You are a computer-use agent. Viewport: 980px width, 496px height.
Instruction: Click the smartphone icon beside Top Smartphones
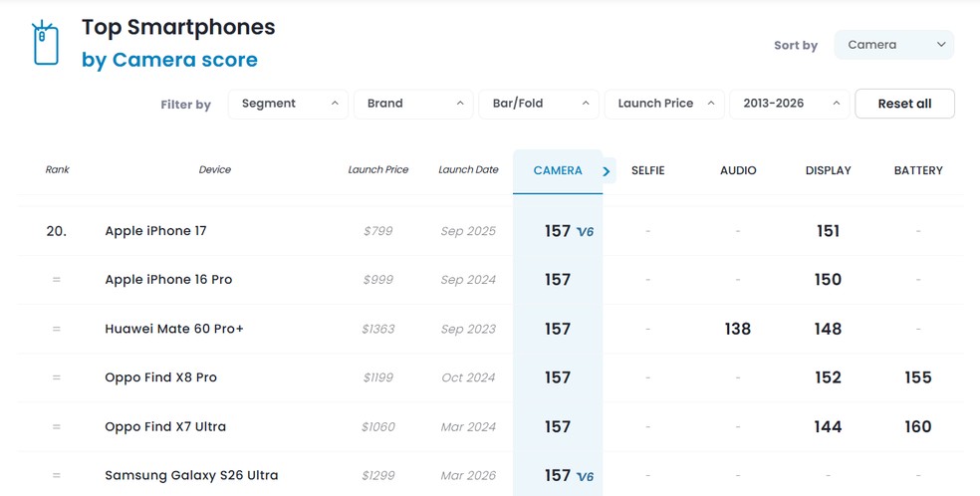click(x=46, y=43)
